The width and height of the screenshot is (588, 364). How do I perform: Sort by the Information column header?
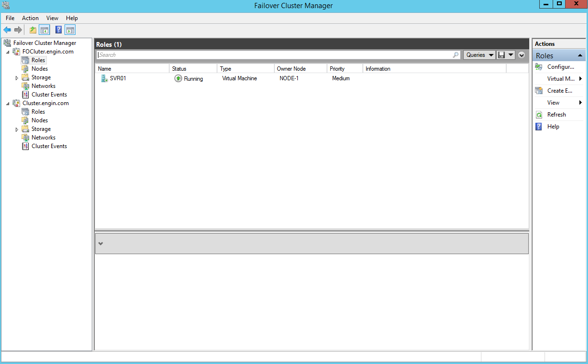(x=435, y=69)
